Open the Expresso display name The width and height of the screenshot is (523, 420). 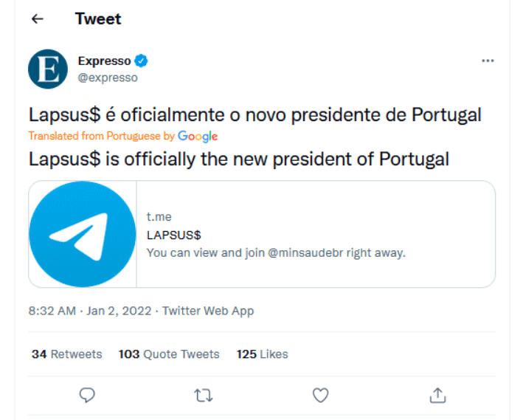(x=105, y=61)
